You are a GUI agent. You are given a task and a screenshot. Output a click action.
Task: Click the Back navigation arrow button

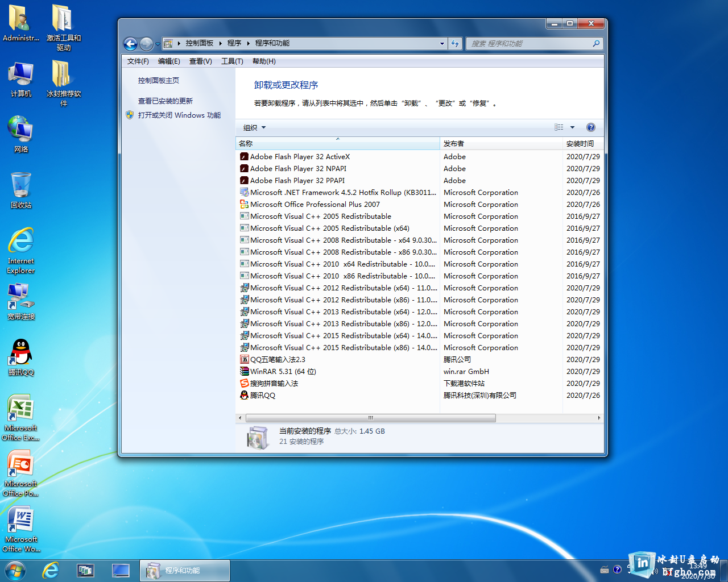pyautogui.click(x=130, y=44)
